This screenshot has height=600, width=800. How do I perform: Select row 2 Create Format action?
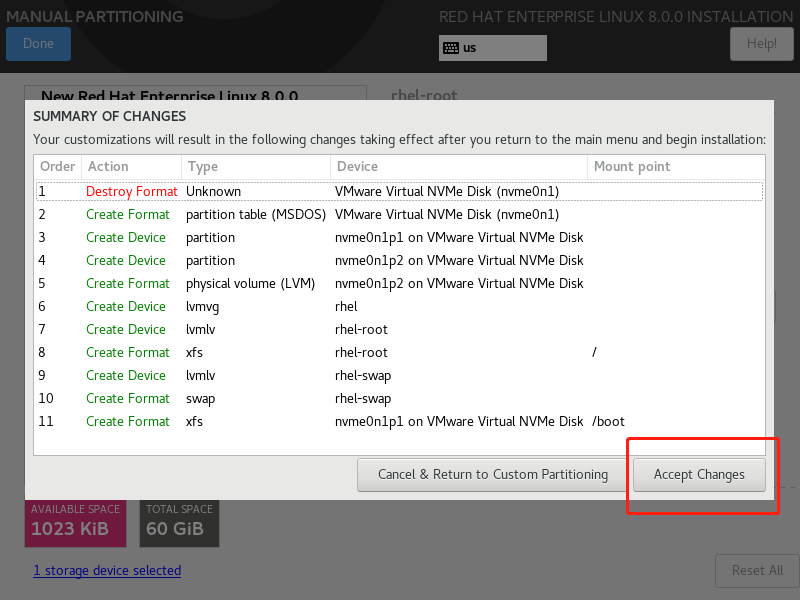tap(128, 214)
